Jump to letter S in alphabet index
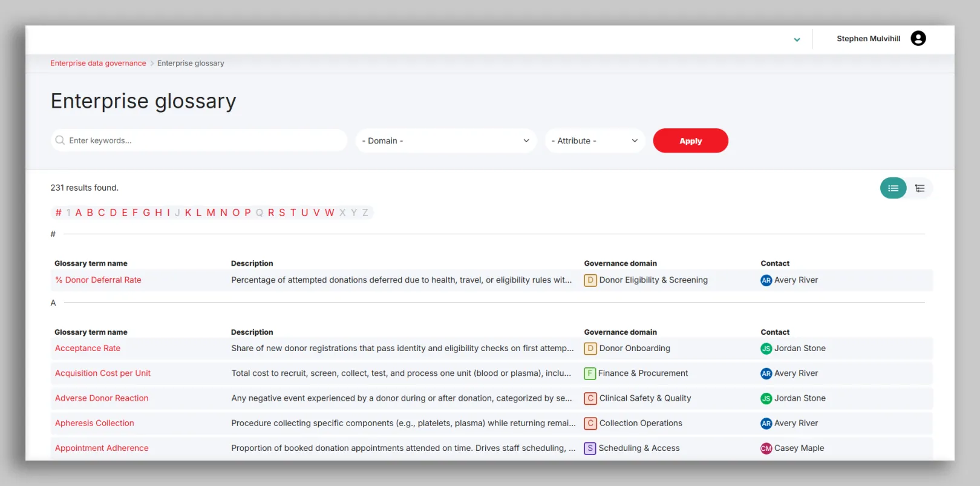 pyautogui.click(x=282, y=213)
